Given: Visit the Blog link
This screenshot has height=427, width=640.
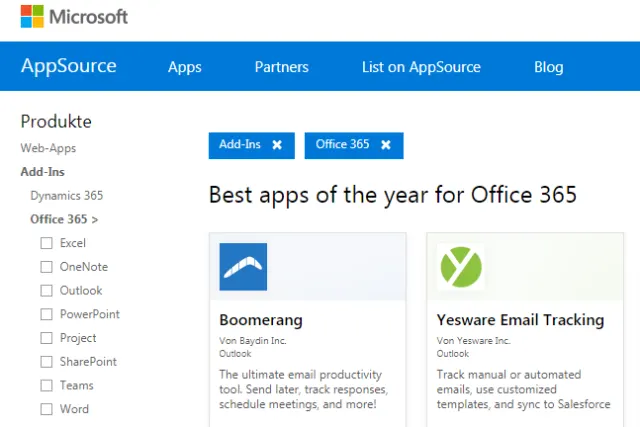Looking at the screenshot, I should 548,67.
